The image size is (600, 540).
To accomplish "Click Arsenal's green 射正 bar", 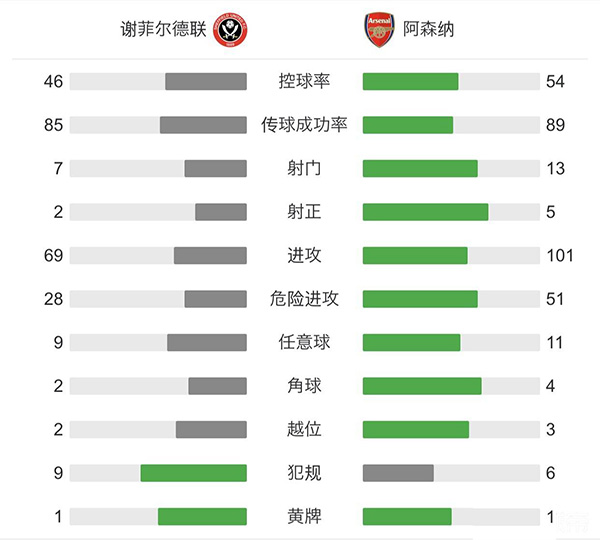I will (425, 212).
